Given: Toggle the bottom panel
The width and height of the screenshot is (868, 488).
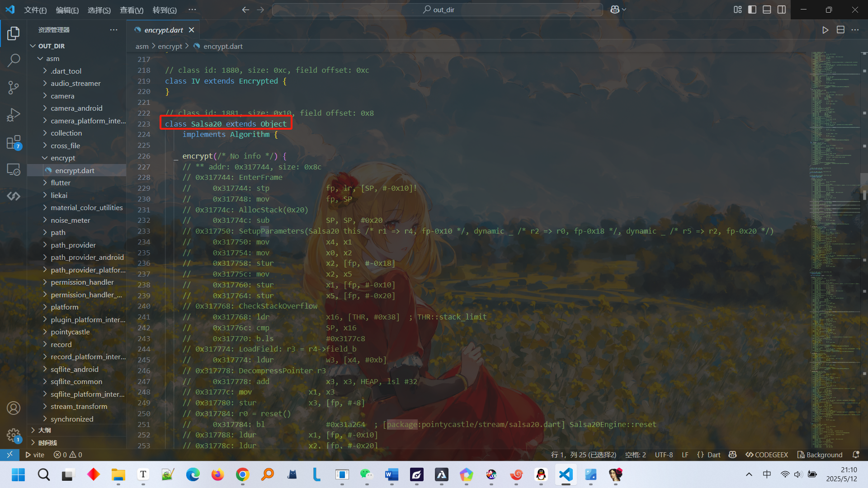Looking at the screenshot, I should pyautogui.click(x=767, y=9).
